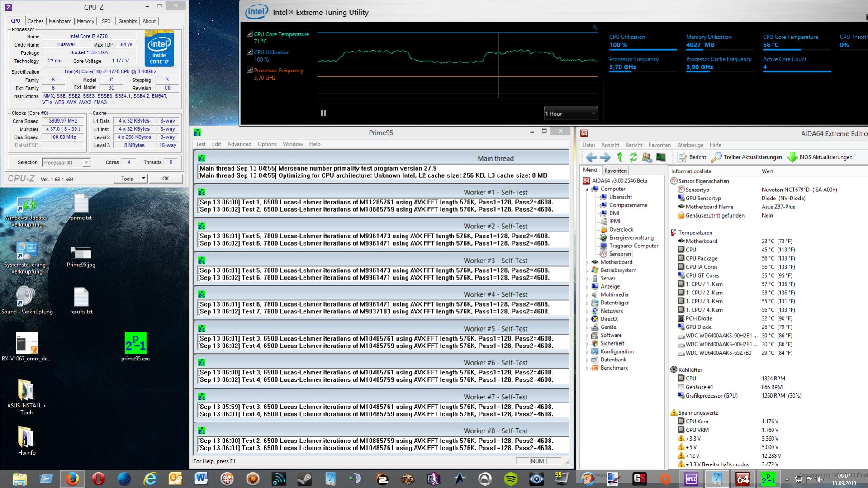
Task: Show hidden system tray icons
Action: coord(787,479)
